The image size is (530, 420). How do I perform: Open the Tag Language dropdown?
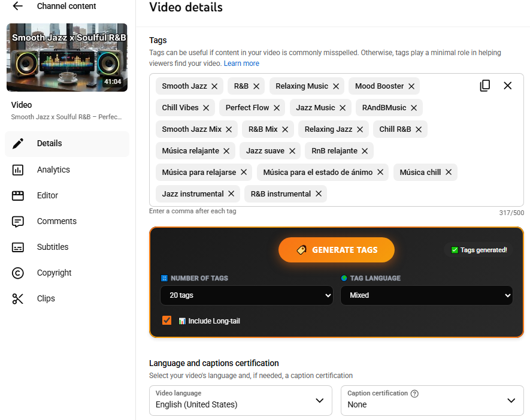pyautogui.click(x=426, y=295)
